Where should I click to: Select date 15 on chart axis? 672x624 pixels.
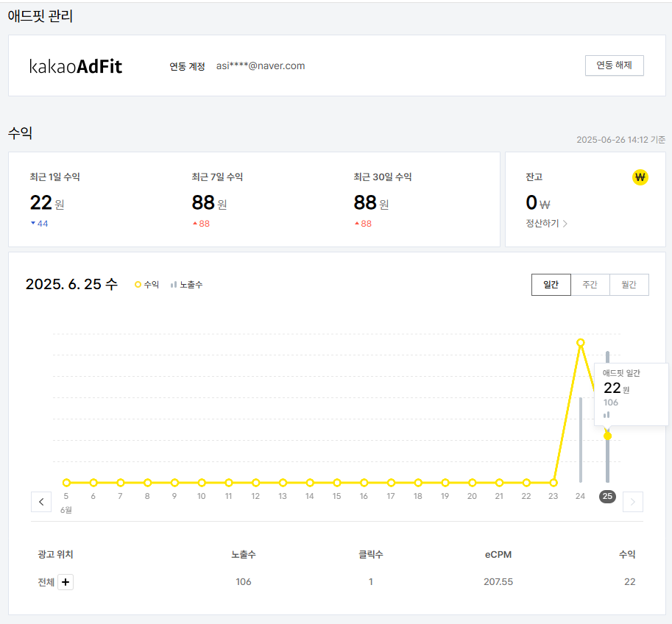337,496
